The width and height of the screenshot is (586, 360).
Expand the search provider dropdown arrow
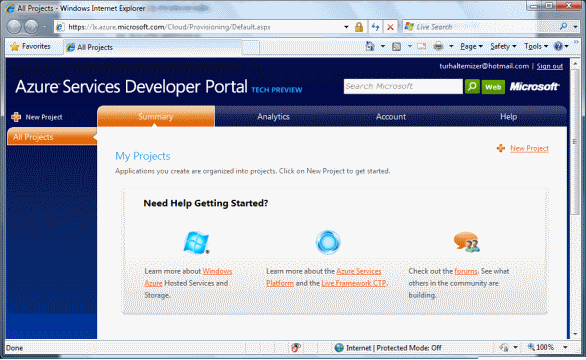575,27
